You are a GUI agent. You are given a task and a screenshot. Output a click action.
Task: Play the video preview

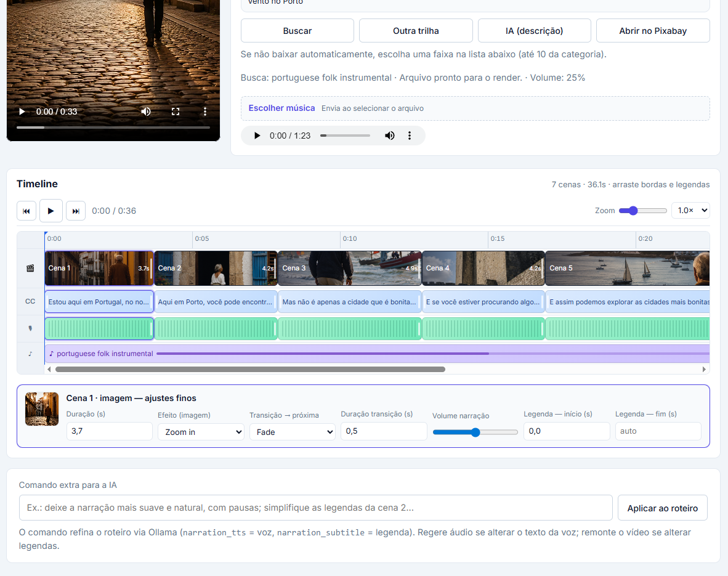pyautogui.click(x=22, y=112)
